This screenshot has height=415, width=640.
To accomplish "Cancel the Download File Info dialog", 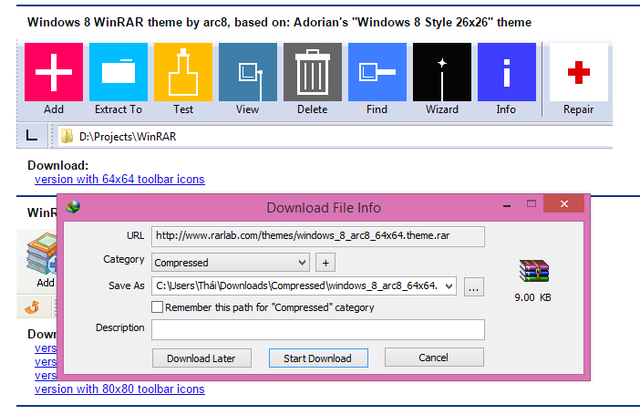I will tap(434, 358).
